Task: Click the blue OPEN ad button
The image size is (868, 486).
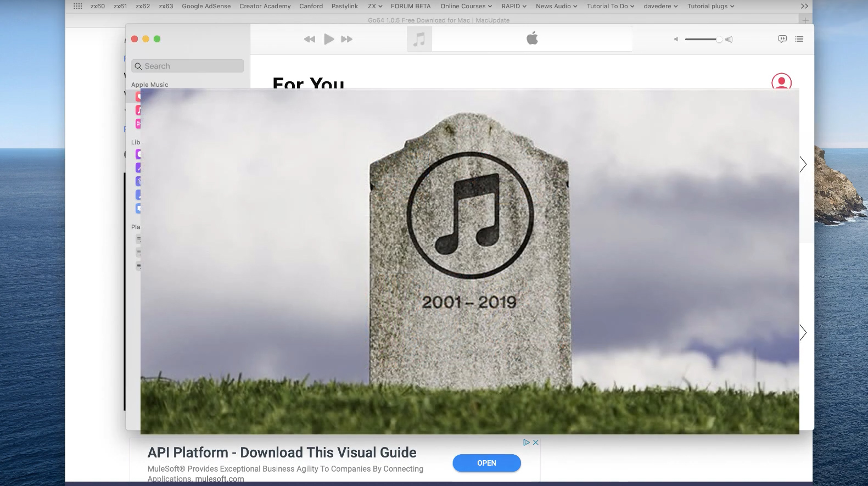Action: [486, 463]
